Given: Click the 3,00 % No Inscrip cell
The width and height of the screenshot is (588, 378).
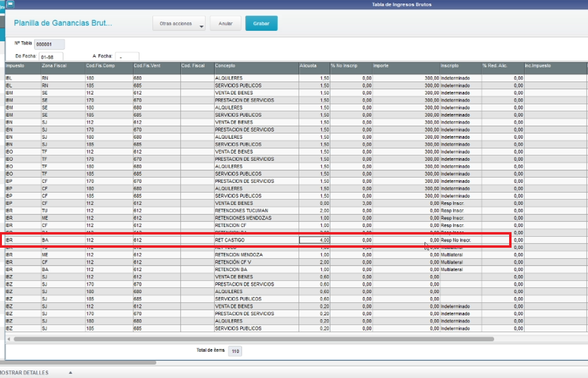Looking at the screenshot, I should [351, 203].
